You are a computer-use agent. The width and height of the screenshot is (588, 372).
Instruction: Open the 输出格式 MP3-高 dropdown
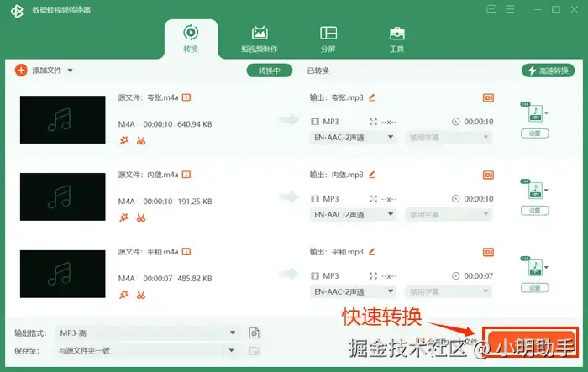[x=147, y=333]
